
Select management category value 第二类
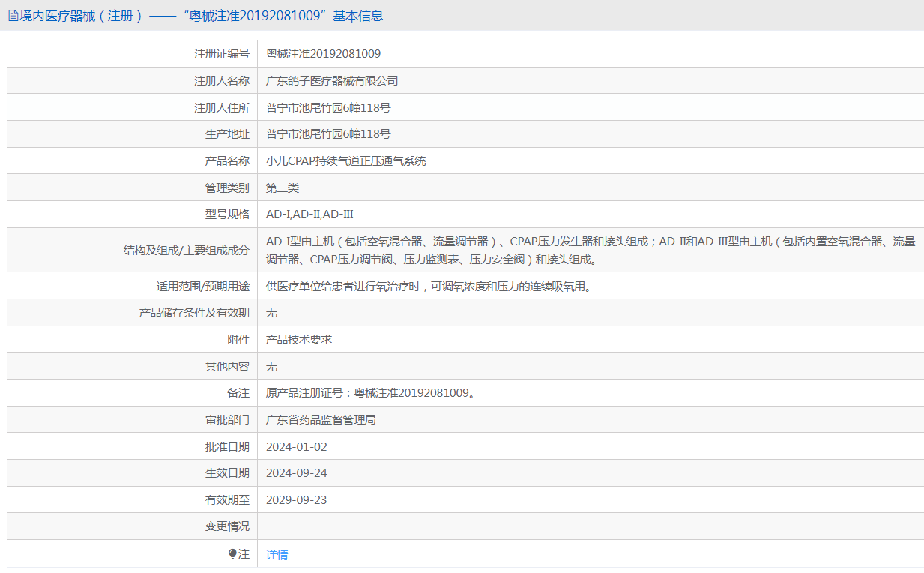point(283,188)
